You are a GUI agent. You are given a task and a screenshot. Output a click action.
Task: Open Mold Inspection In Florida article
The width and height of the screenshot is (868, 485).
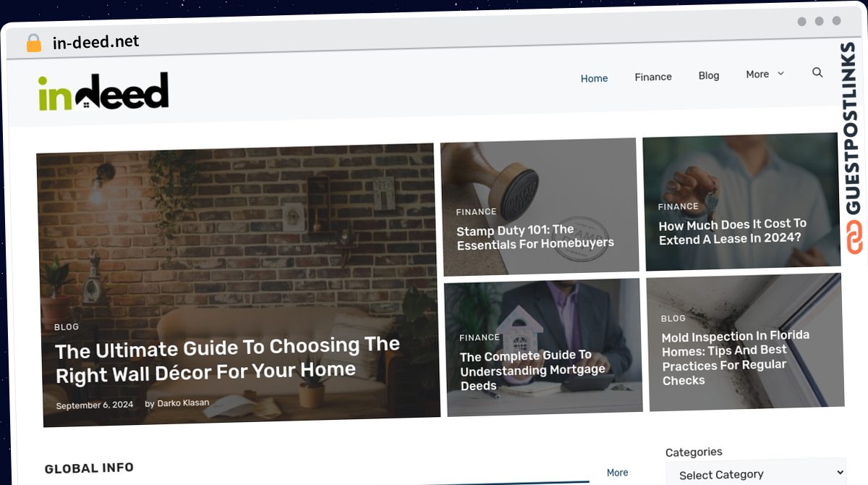coord(736,358)
